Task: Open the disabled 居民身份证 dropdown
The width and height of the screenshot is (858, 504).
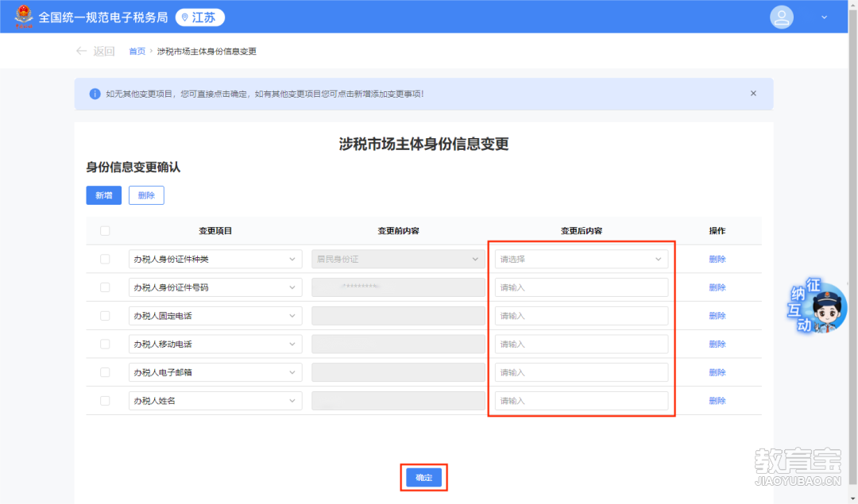Action: (x=398, y=259)
